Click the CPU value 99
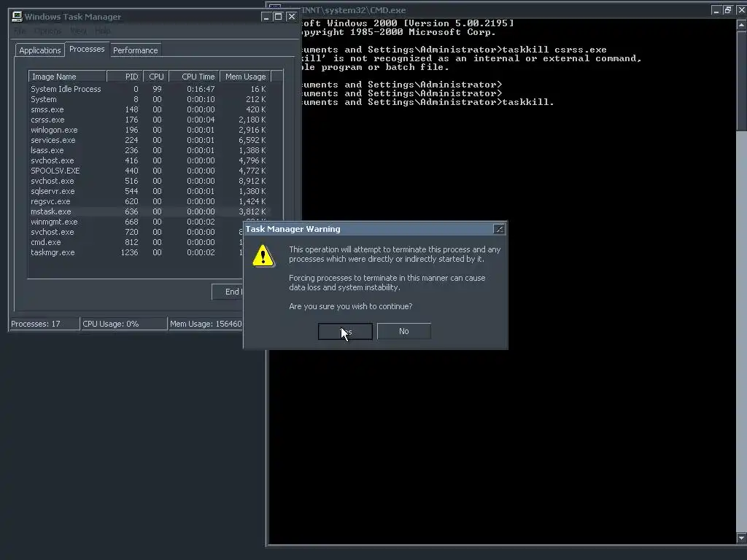Screen dimensions: 747x560 point(158,89)
